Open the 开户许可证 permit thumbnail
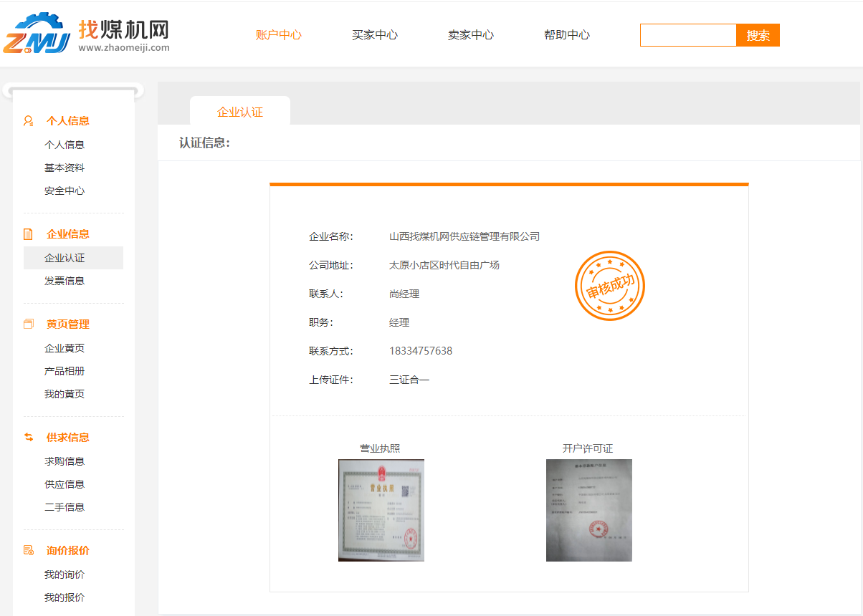The image size is (863, 616). [x=588, y=510]
